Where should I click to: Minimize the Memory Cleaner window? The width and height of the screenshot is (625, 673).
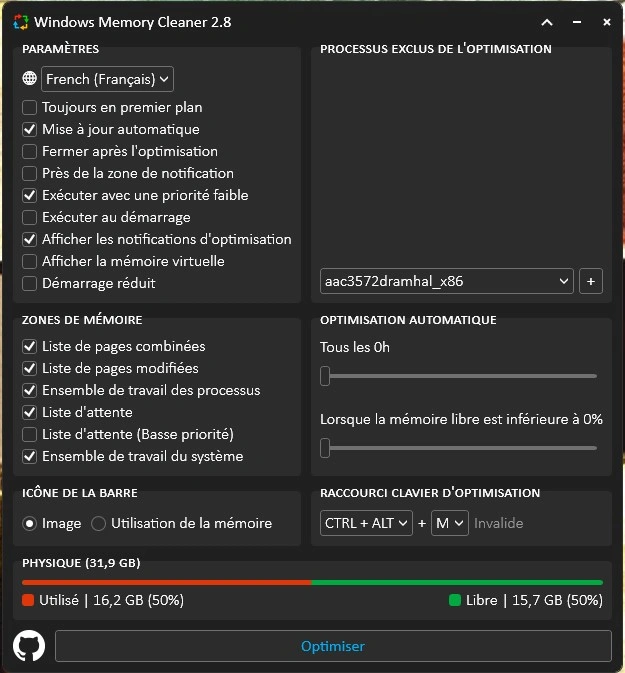point(577,22)
